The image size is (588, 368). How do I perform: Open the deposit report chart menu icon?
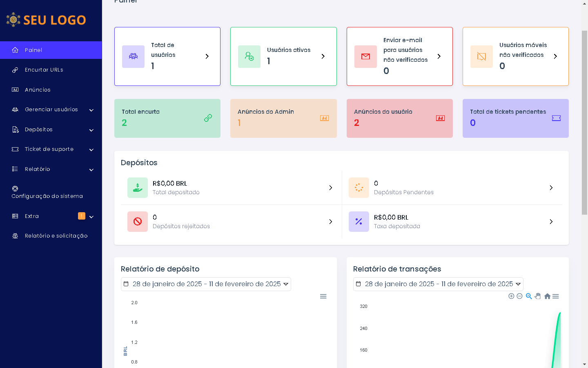pyautogui.click(x=323, y=296)
